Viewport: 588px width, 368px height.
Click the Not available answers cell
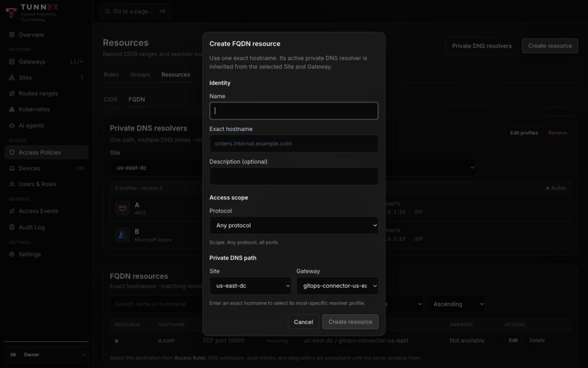[x=467, y=341]
